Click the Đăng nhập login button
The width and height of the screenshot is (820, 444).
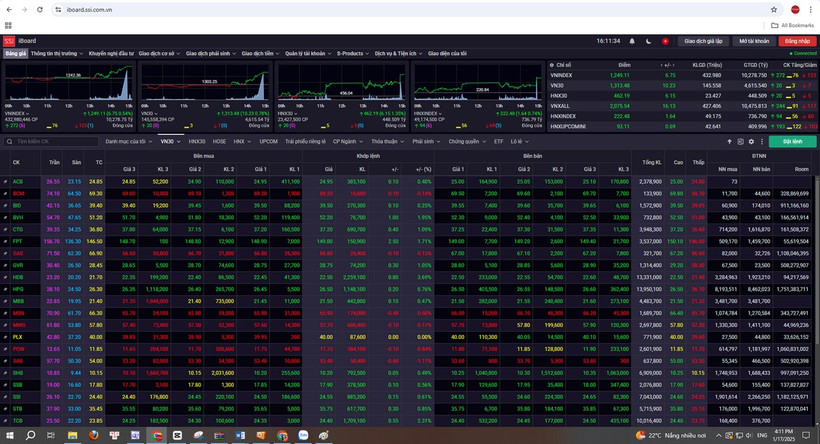coord(796,41)
